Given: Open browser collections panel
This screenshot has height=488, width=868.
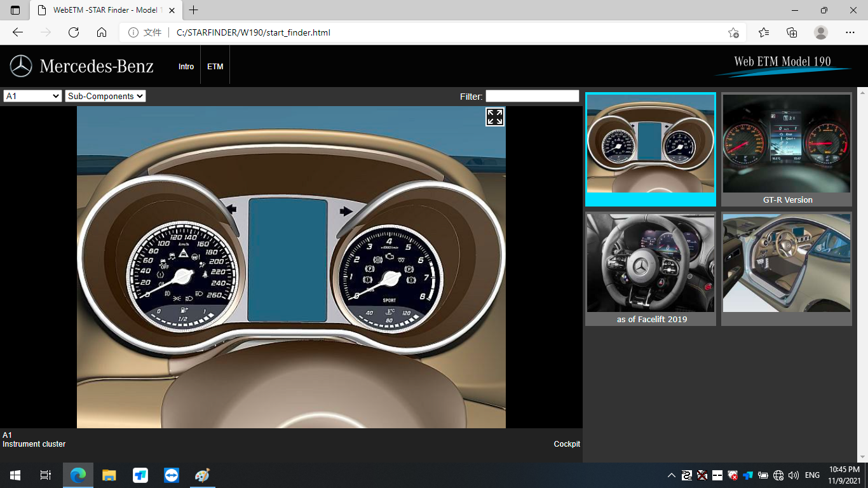Looking at the screenshot, I should 792,32.
